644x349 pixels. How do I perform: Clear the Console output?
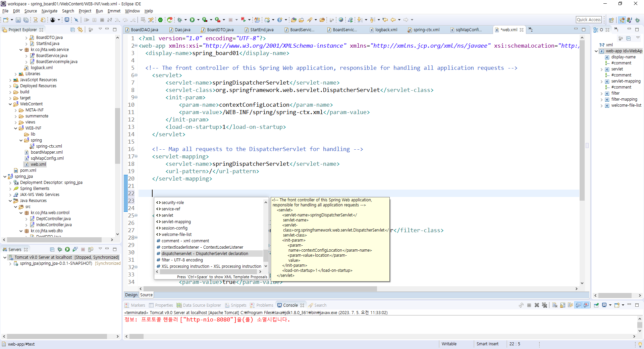coord(554,305)
